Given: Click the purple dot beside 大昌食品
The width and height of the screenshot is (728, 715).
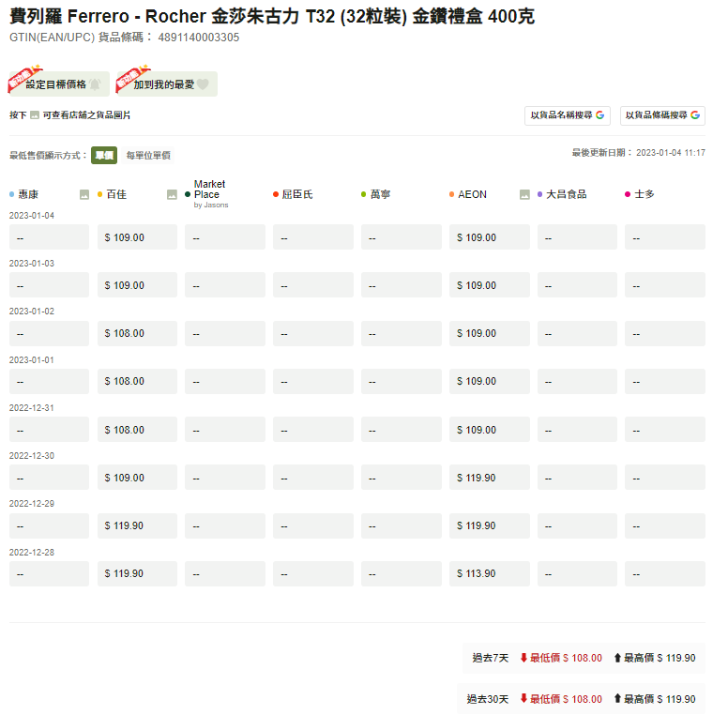Looking at the screenshot, I should tap(539, 194).
